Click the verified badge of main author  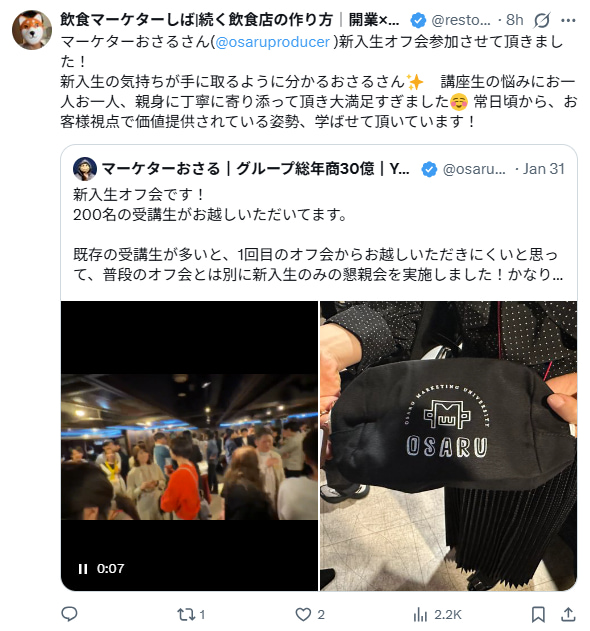[418, 20]
